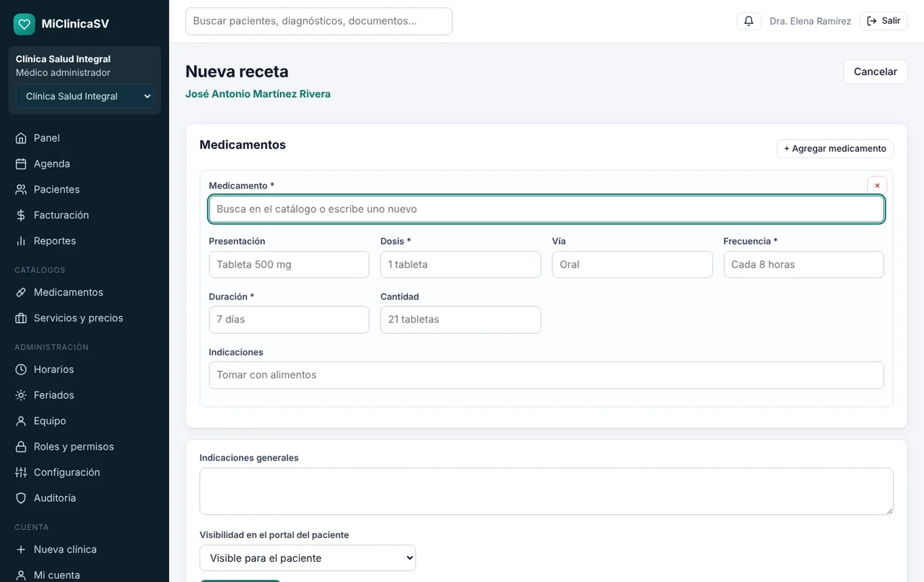Open notifications bell icon

749,21
